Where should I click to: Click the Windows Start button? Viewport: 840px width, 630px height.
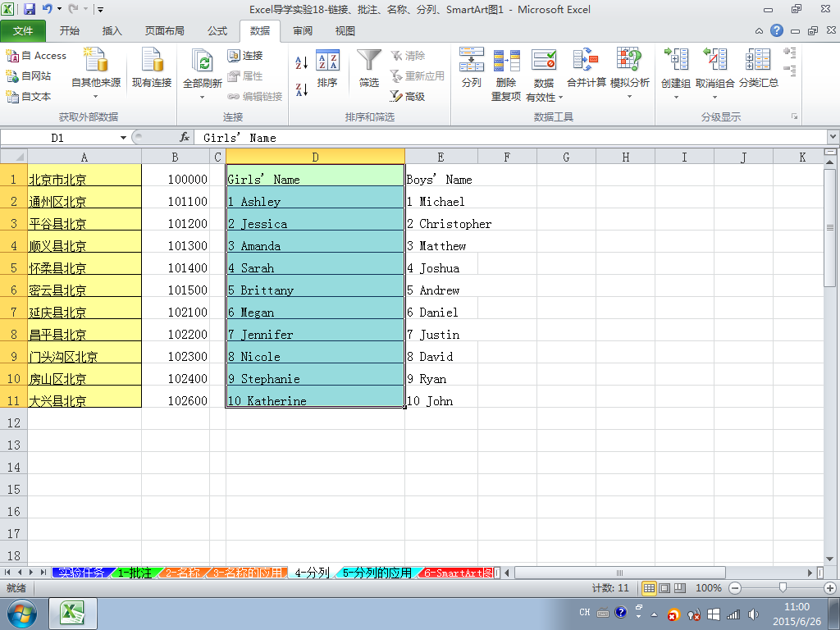(x=22, y=614)
